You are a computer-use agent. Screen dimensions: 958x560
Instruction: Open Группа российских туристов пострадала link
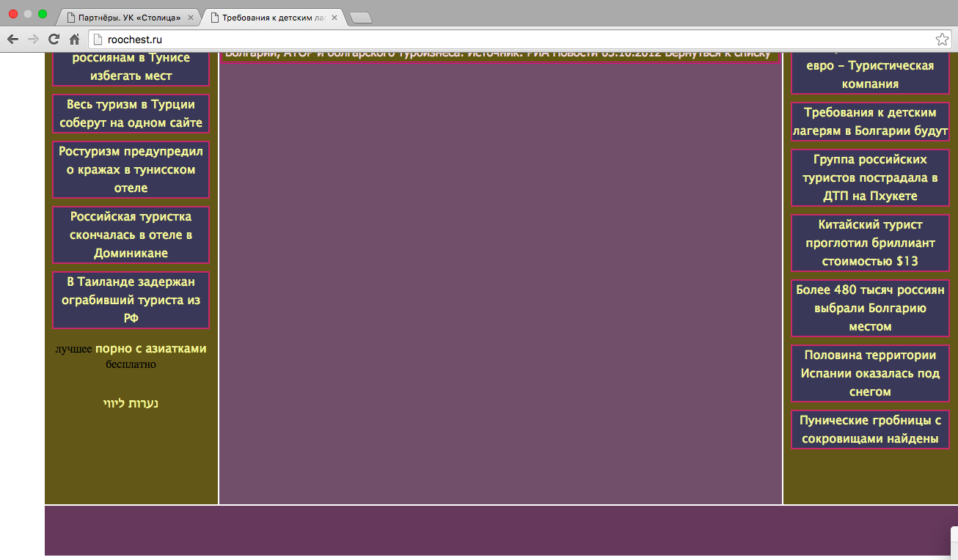(870, 177)
